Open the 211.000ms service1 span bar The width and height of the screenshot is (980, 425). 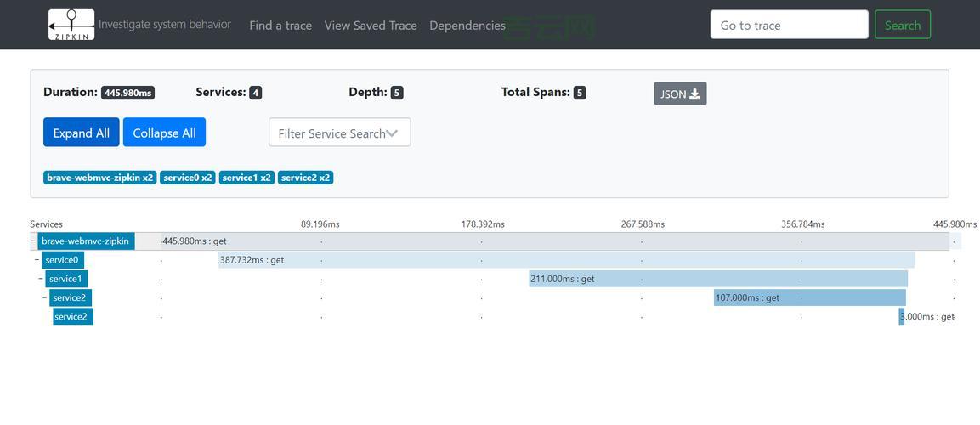[x=718, y=279]
